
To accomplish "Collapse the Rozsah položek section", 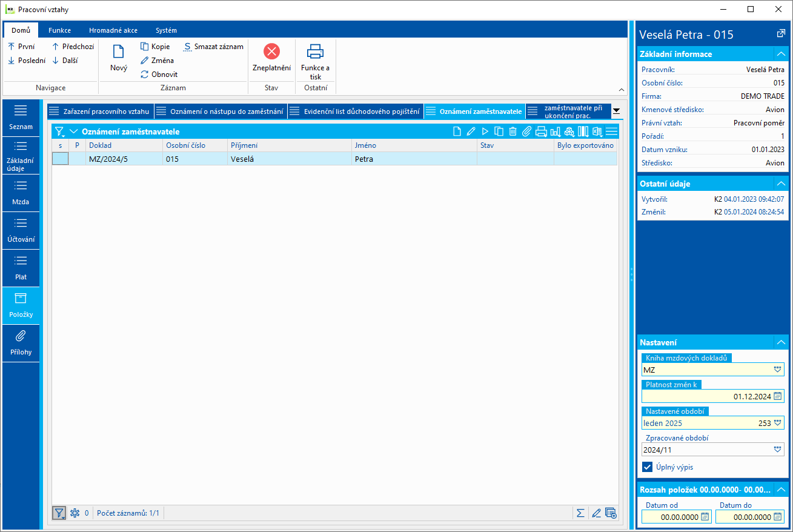I will point(781,490).
